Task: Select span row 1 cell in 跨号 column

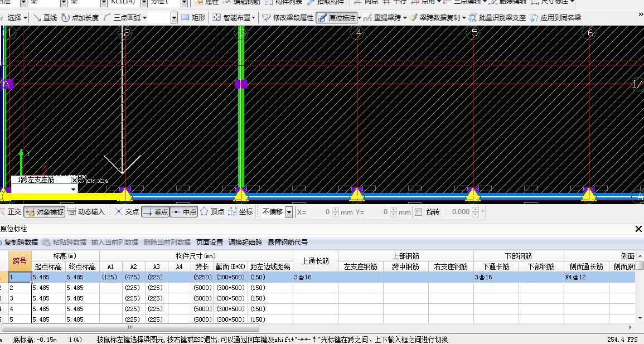Action: coord(20,277)
